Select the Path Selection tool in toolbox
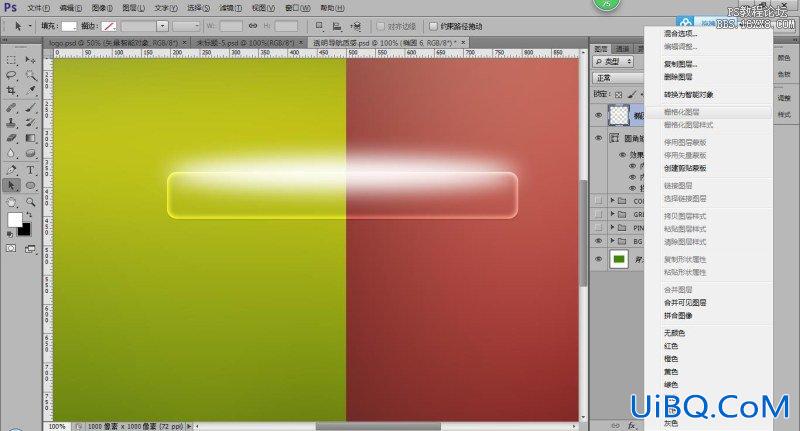This screenshot has height=431, width=800. pos(11,186)
